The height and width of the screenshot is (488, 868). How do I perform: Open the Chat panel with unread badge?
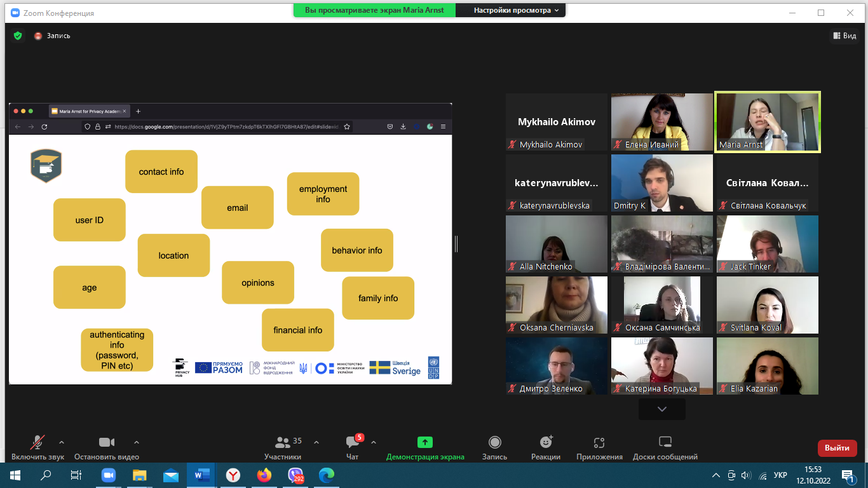tap(352, 442)
